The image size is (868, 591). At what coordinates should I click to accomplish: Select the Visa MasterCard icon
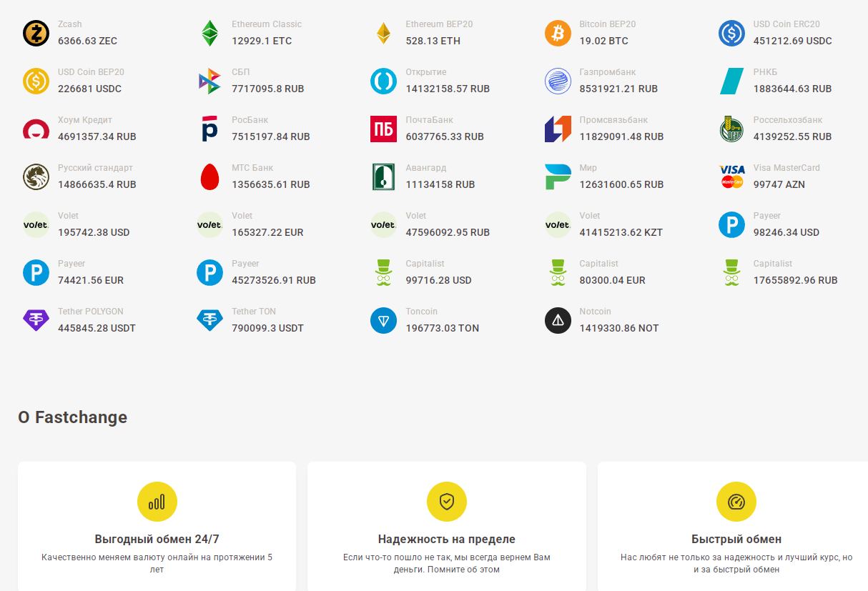click(731, 177)
